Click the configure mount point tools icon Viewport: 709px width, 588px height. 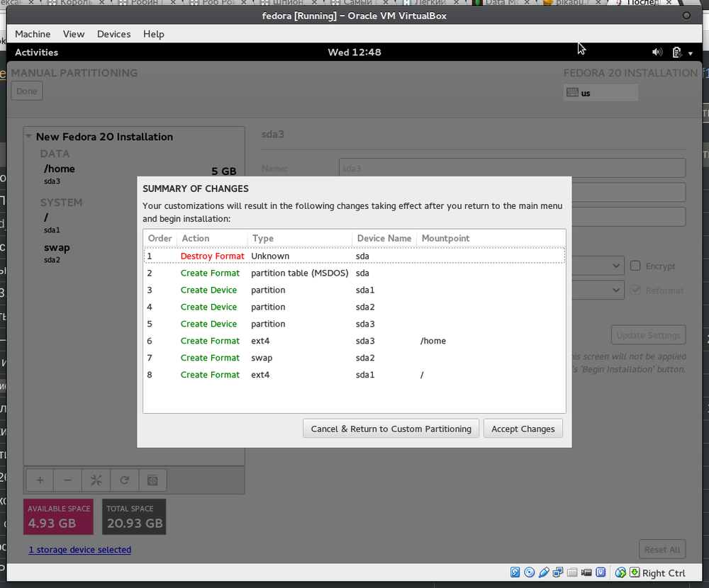coord(96,480)
